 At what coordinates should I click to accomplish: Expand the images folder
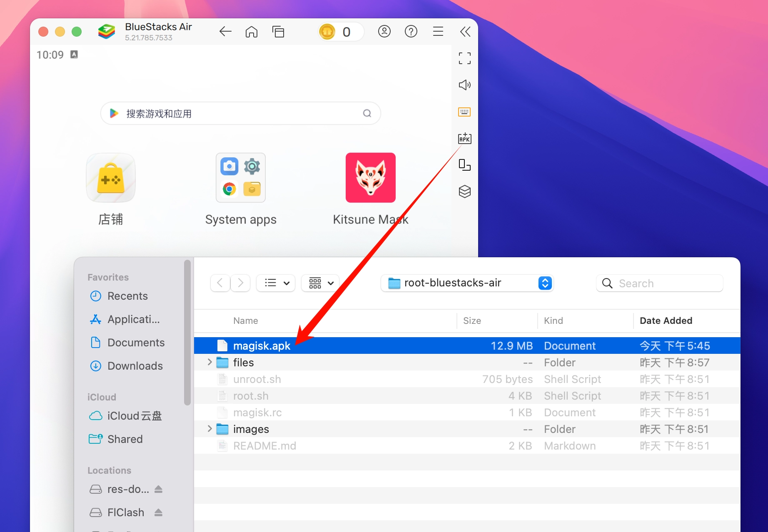coord(209,429)
